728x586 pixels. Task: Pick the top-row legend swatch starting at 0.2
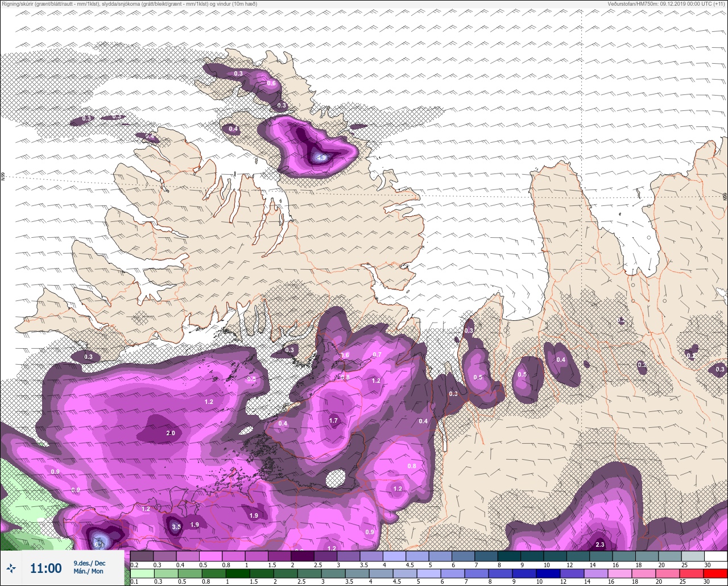click(142, 556)
